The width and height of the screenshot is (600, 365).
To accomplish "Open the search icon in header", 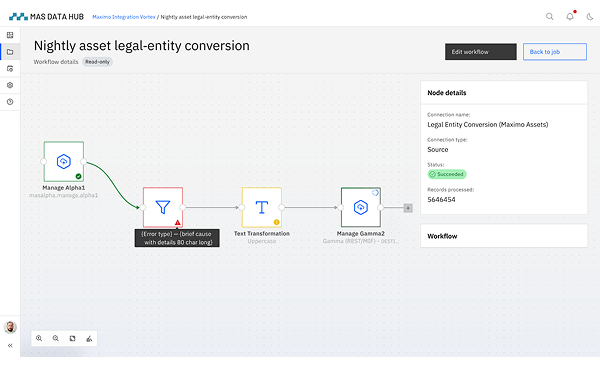I will pyautogui.click(x=549, y=16).
